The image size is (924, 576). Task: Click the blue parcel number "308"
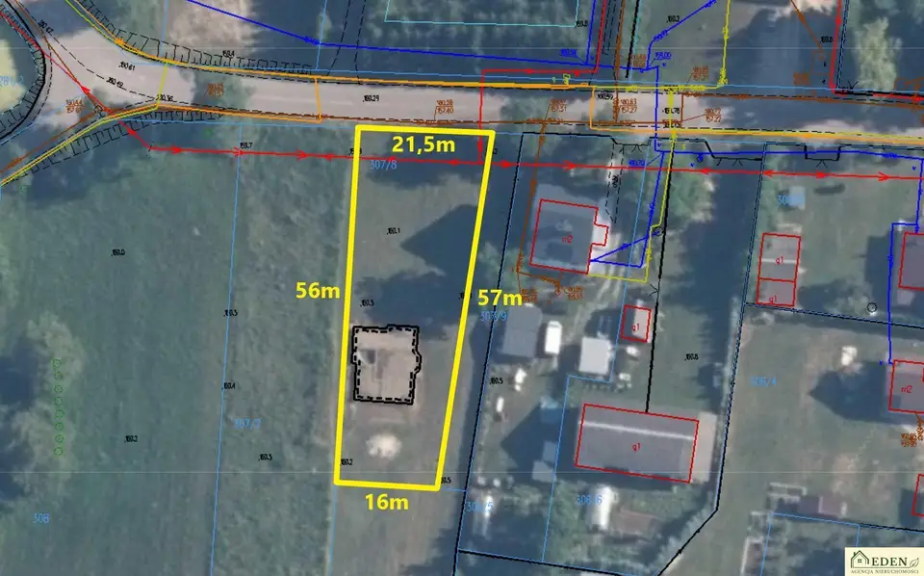(40, 518)
